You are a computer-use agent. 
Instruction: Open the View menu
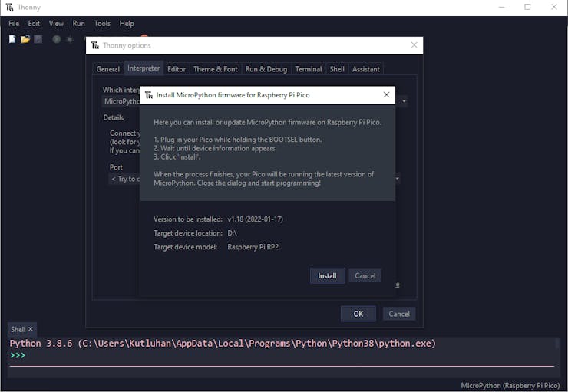click(x=56, y=24)
